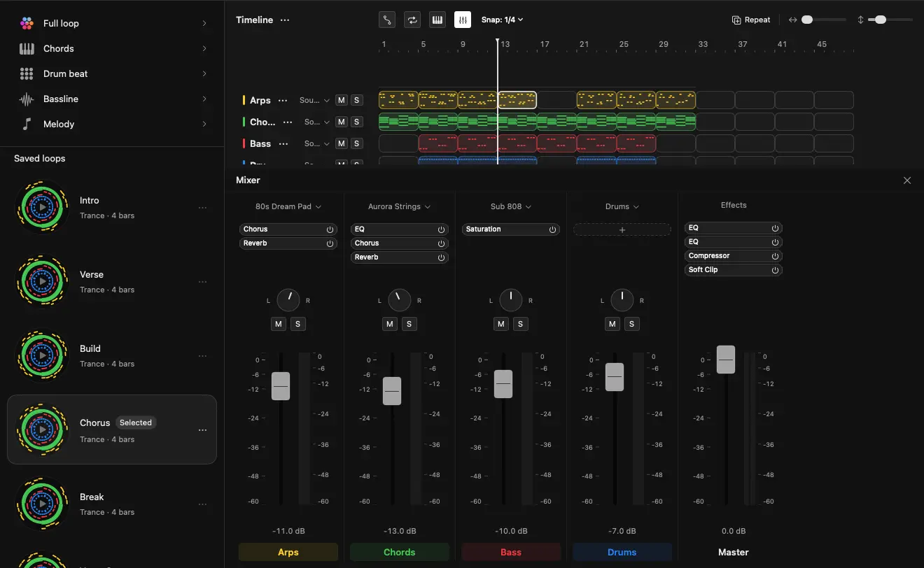Open more options for Break loop

202,504
